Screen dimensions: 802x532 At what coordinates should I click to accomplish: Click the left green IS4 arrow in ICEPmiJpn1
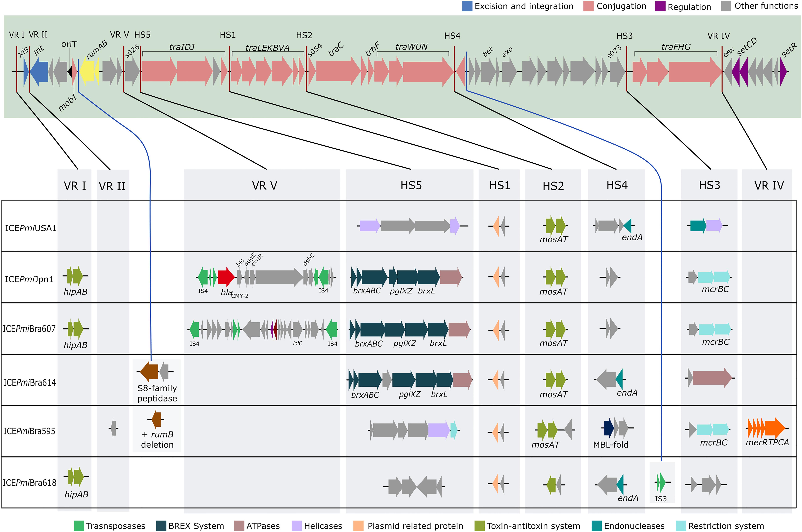pos(203,277)
